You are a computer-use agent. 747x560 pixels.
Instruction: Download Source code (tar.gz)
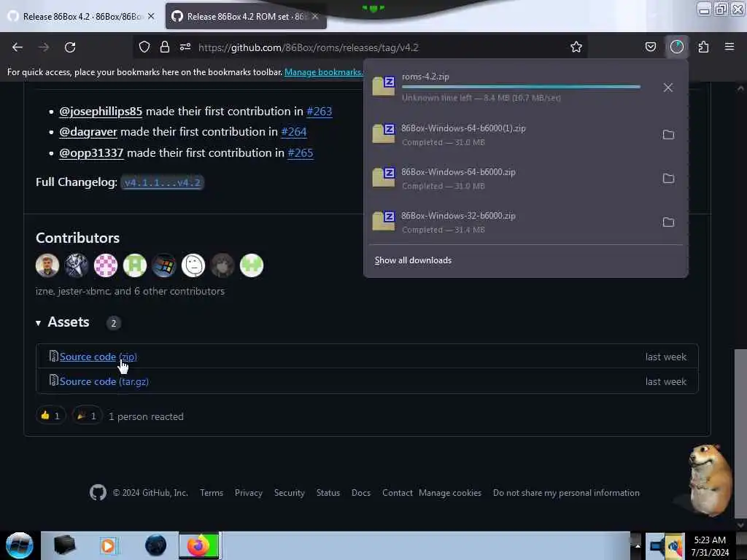104,381
